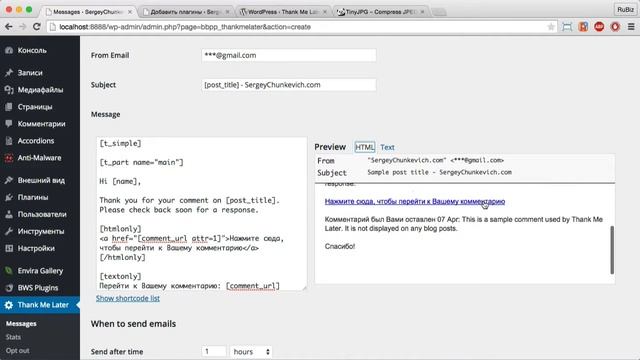Reload the page with the refresh icon
The image size is (640, 360).
[x=36, y=27]
